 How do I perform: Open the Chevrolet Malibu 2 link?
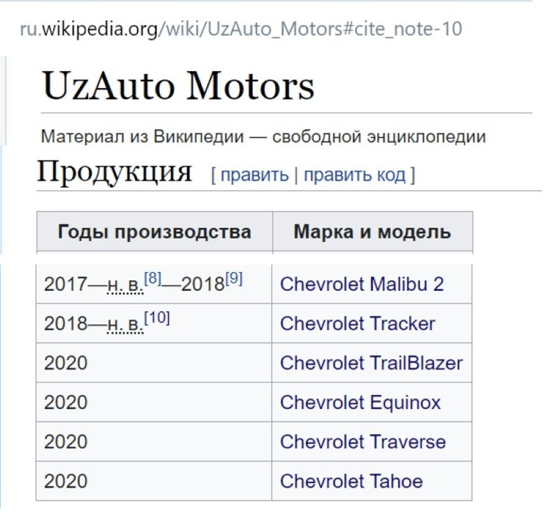coord(362,285)
